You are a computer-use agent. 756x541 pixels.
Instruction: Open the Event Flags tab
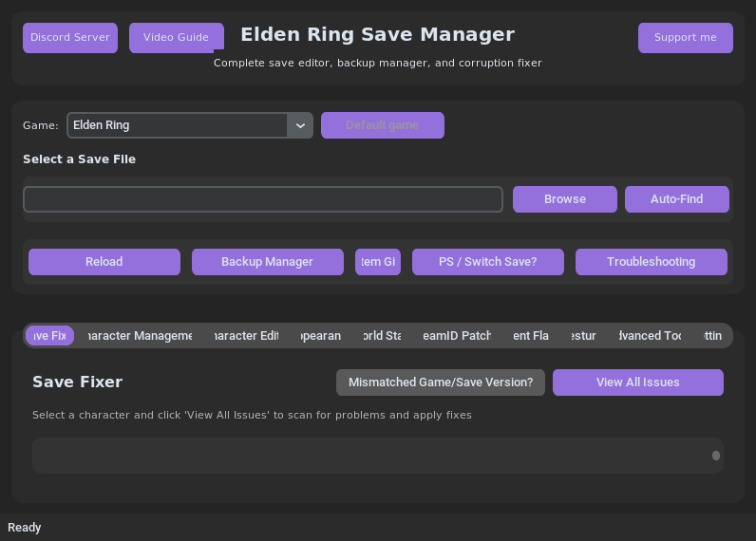click(x=531, y=336)
